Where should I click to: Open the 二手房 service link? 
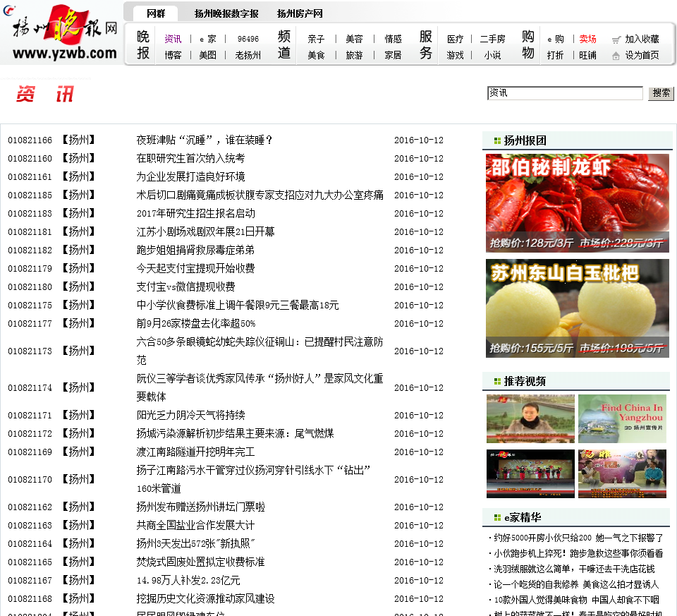[x=492, y=40]
